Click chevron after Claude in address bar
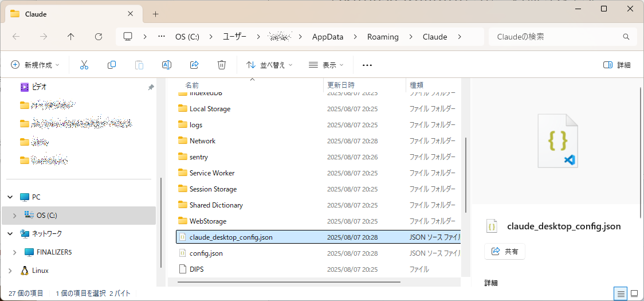This screenshot has width=644, height=301. 460,37
